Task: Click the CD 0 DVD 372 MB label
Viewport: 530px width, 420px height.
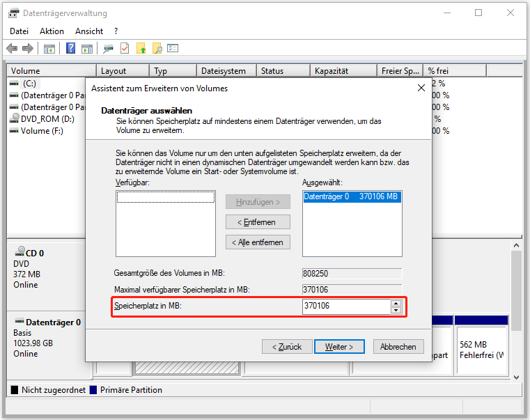Action: coord(29,268)
